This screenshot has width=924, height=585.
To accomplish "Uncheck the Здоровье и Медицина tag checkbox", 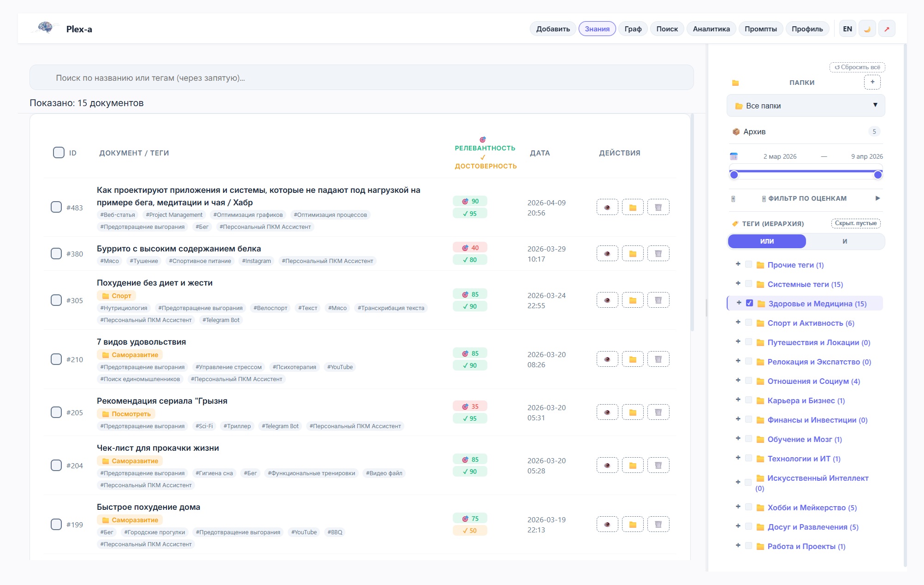I will (x=749, y=303).
